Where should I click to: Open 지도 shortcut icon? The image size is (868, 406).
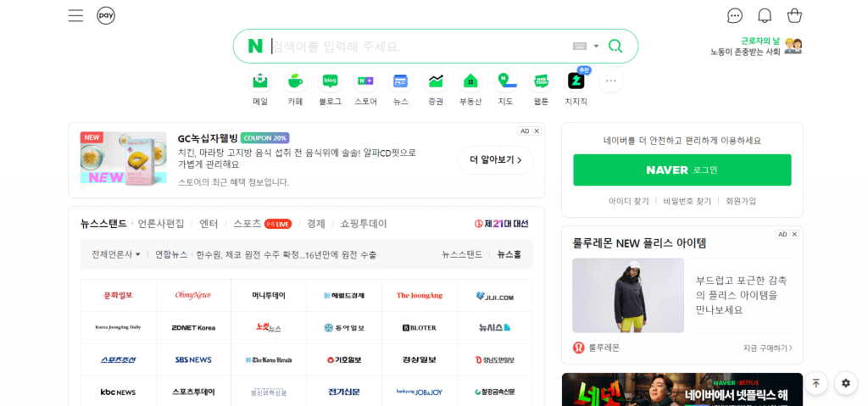pos(505,81)
